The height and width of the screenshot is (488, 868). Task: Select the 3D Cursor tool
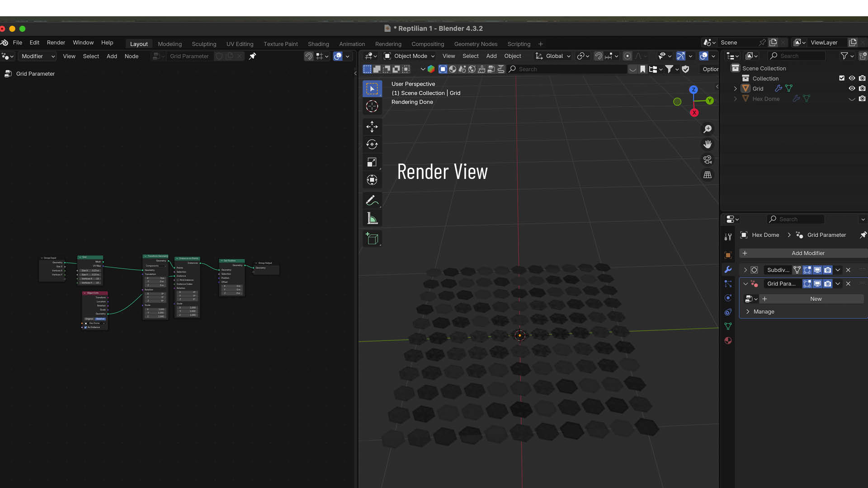pos(372,107)
